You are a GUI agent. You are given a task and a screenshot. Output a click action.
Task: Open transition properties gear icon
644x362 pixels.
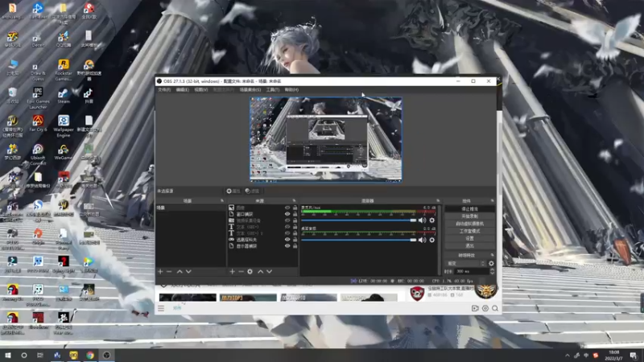(491, 264)
